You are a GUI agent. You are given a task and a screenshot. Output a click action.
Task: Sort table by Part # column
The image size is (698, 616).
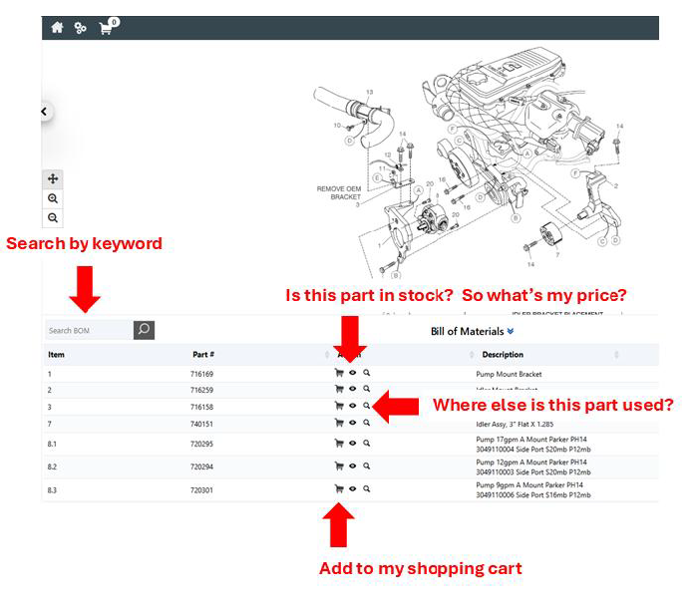coord(203,355)
